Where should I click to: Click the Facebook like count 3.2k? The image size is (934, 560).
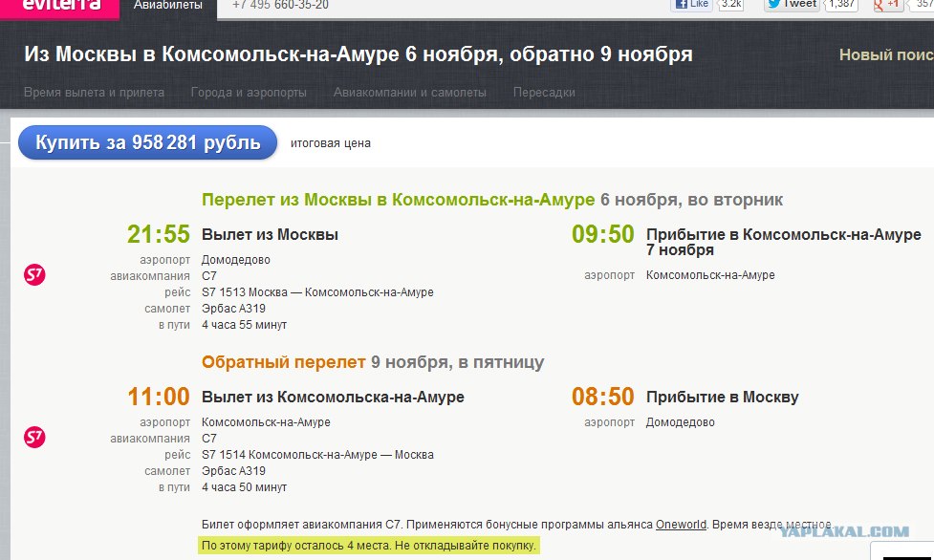click(x=731, y=4)
